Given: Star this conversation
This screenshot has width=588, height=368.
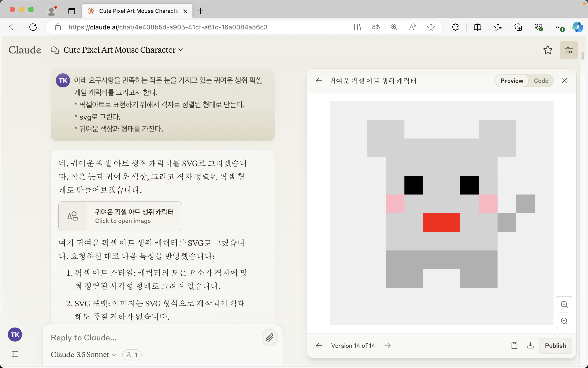Looking at the screenshot, I should click(x=548, y=50).
